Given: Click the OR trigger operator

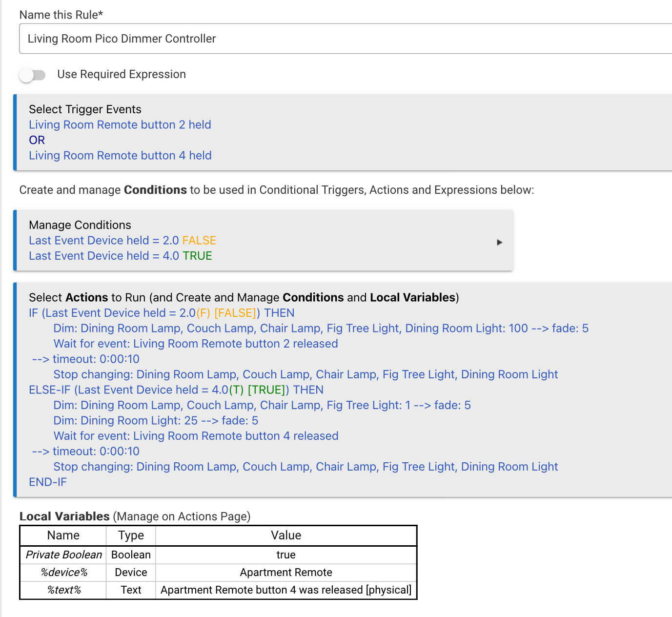Looking at the screenshot, I should pyautogui.click(x=37, y=140).
